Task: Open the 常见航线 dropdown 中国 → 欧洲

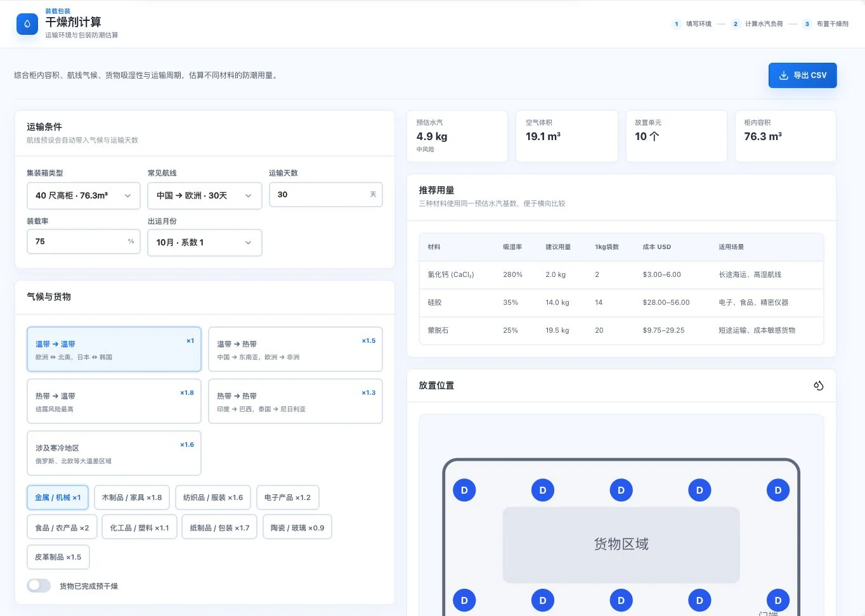Action: tap(205, 196)
